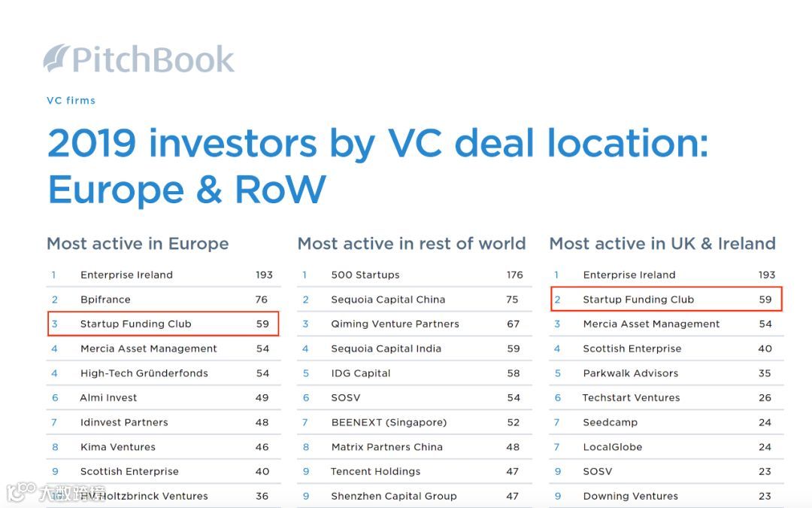The width and height of the screenshot is (812, 508).
Task: Select the "Most active in rest of world" heading
Action: point(411,244)
